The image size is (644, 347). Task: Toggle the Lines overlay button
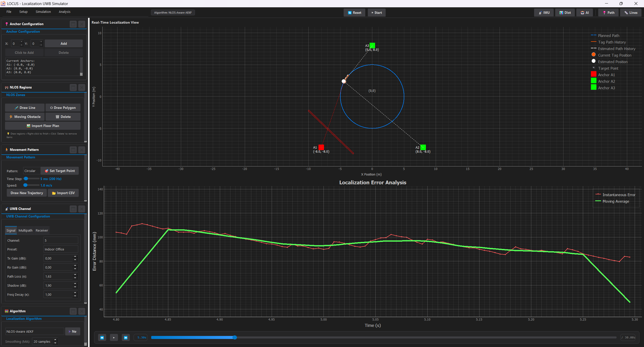(x=630, y=12)
